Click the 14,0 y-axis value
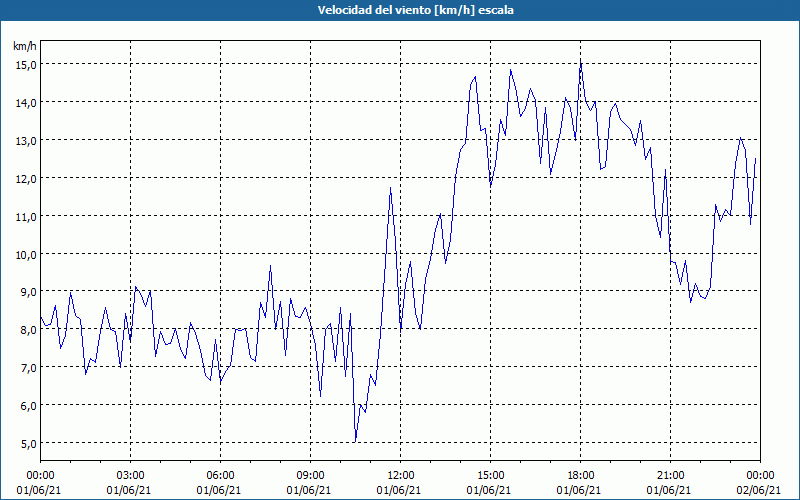Viewport: 800px width, 500px height. 26,103
